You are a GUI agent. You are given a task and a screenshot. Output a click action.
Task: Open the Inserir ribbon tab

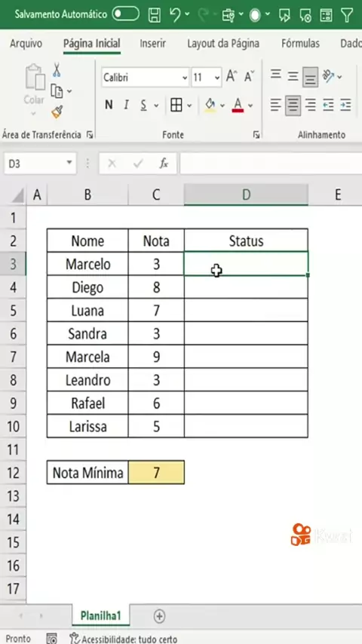(153, 44)
